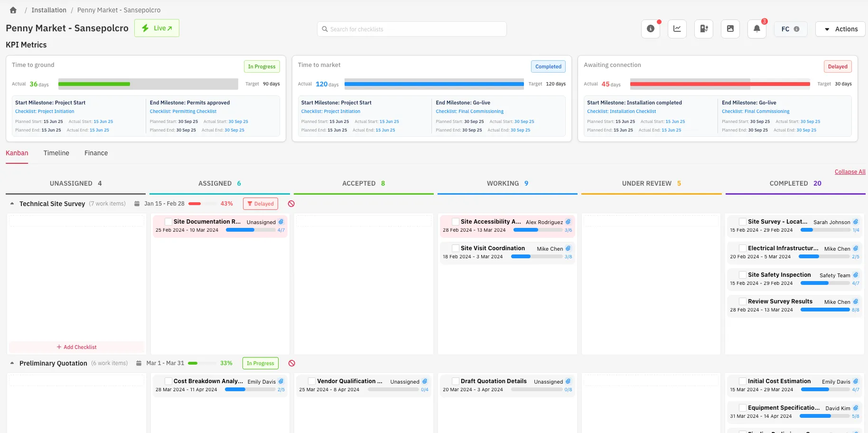Open attachment icon on Site Safety Inspection card
Screen dimensions: 868x433
[856, 275]
